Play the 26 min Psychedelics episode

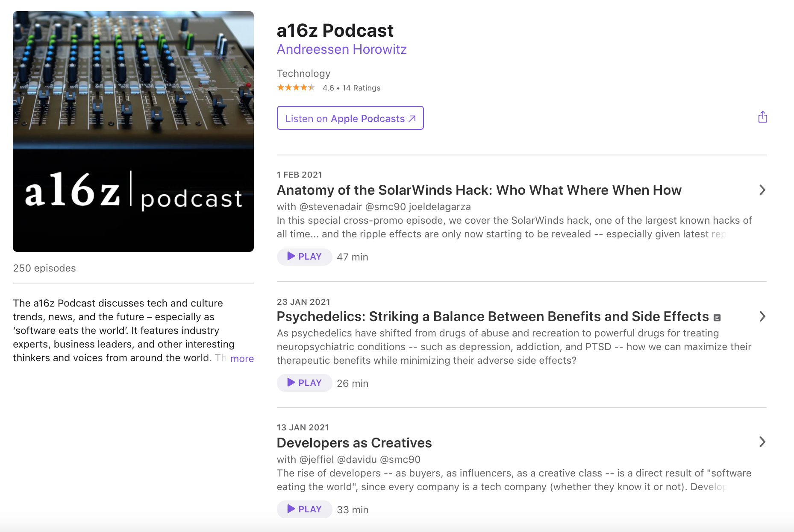coord(304,383)
